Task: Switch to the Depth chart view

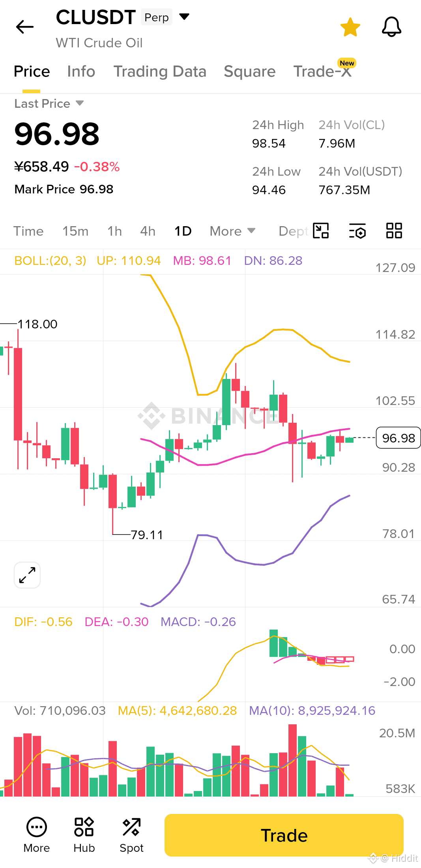Action: 293,231
